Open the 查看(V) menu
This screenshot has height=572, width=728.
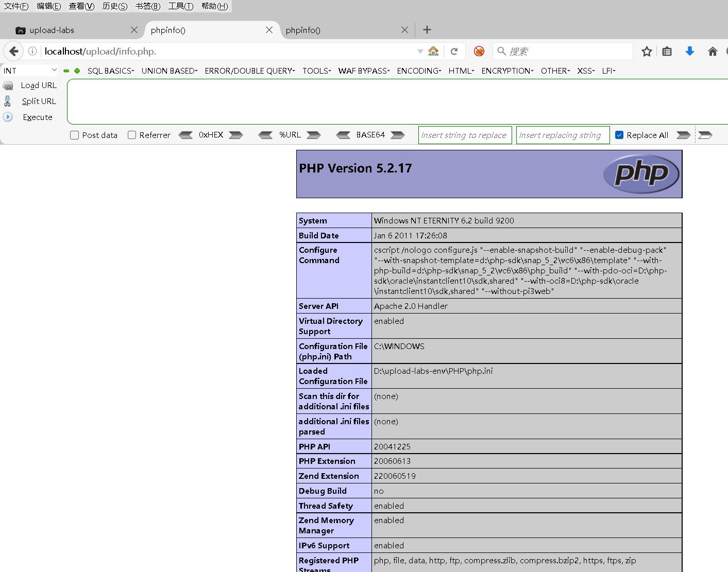click(x=81, y=6)
